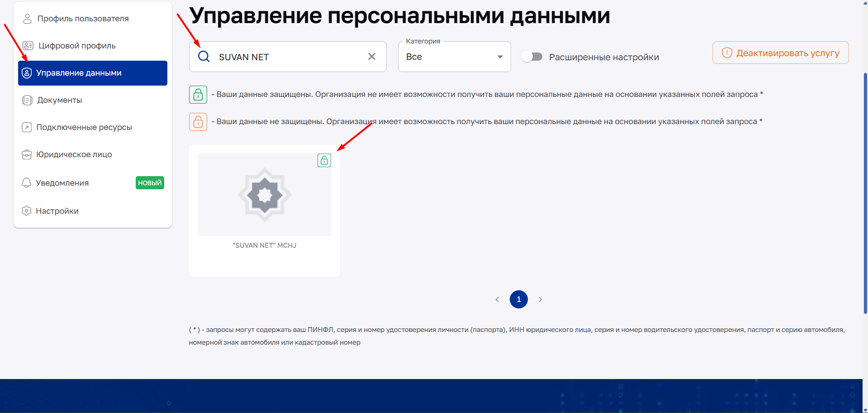868x413 pixels.
Task: Toggle the Расширенные настройки switch
Action: click(532, 57)
